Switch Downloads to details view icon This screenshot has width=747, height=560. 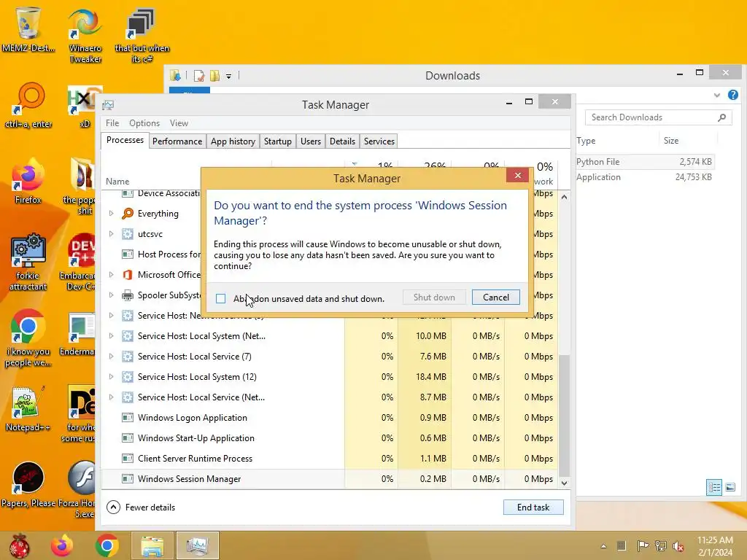(x=714, y=487)
